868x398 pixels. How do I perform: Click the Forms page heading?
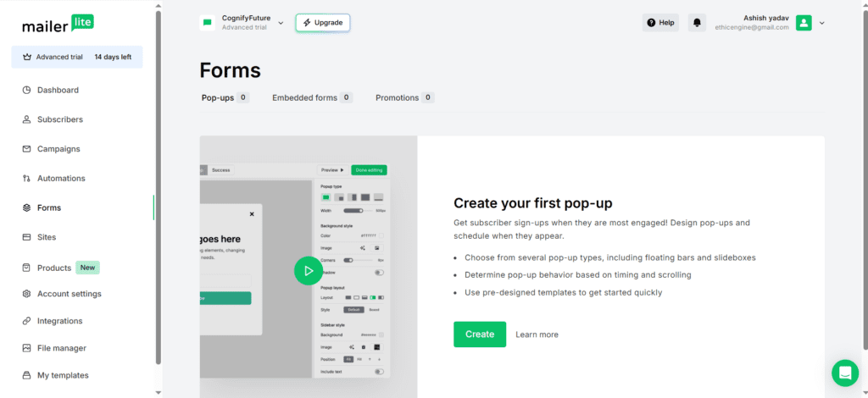[x=231, y=71]
